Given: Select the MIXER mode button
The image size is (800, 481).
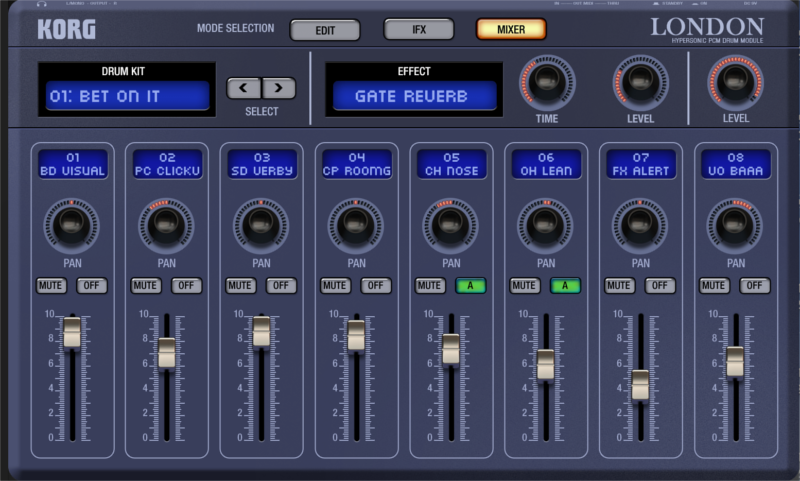Looking at the screenshot, I should 511,30.
